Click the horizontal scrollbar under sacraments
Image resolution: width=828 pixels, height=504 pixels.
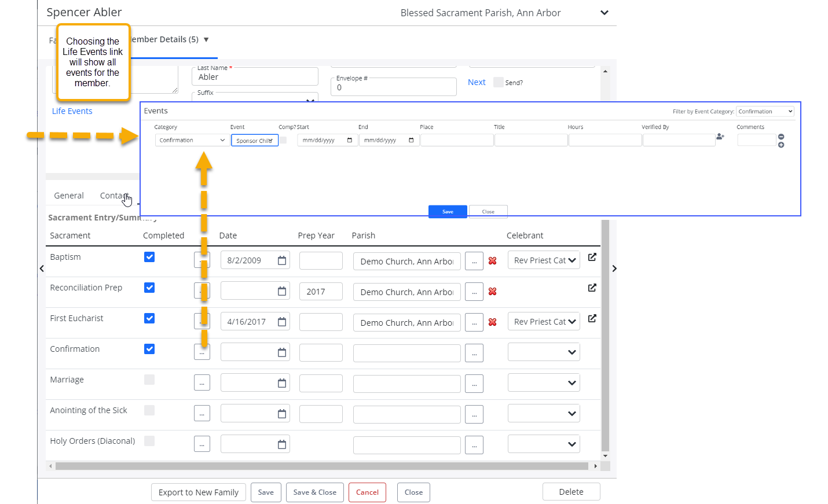322,466
